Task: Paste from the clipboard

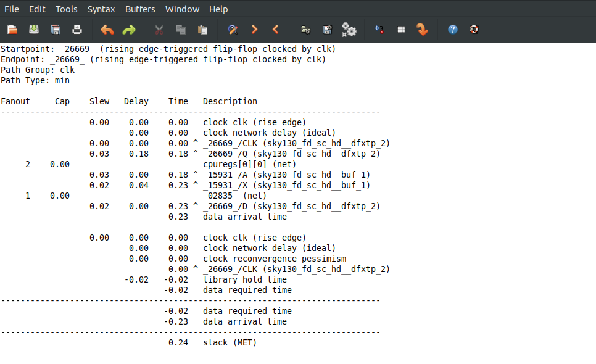Action: tap(202, 29)
